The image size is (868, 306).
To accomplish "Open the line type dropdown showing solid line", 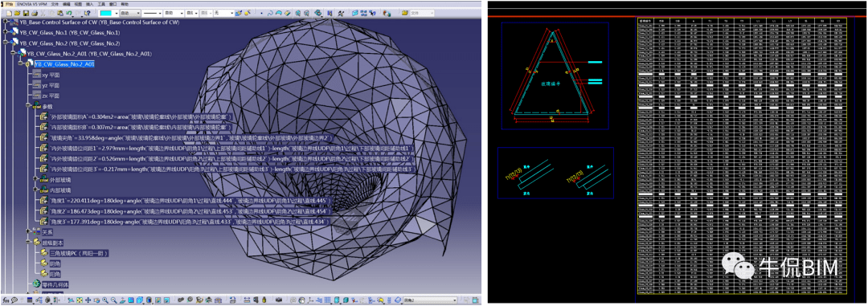I will (x=152, y=13).
